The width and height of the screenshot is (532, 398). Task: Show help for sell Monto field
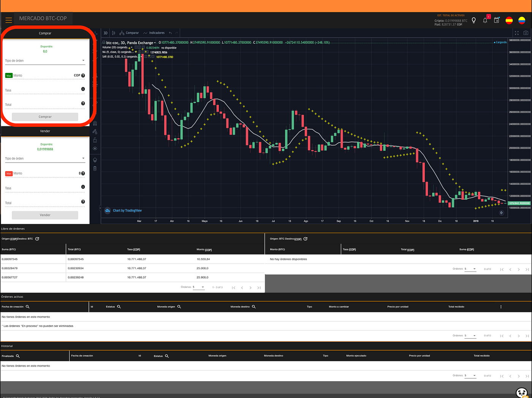(83, 174)
